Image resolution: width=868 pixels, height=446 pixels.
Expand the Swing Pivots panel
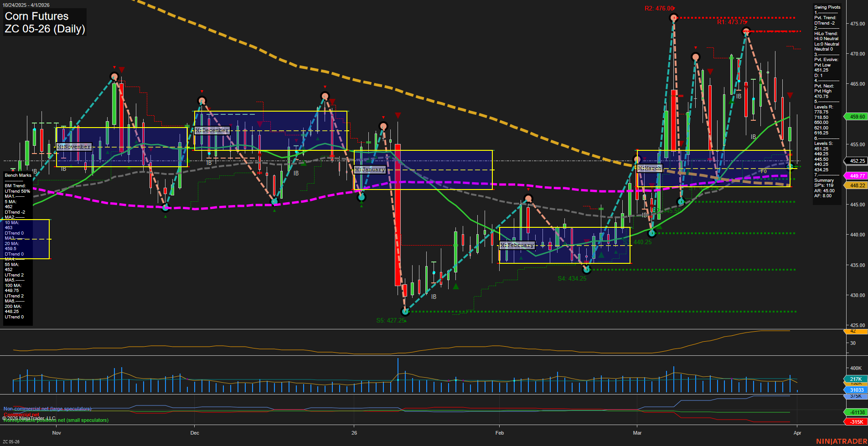pos(826,7)
